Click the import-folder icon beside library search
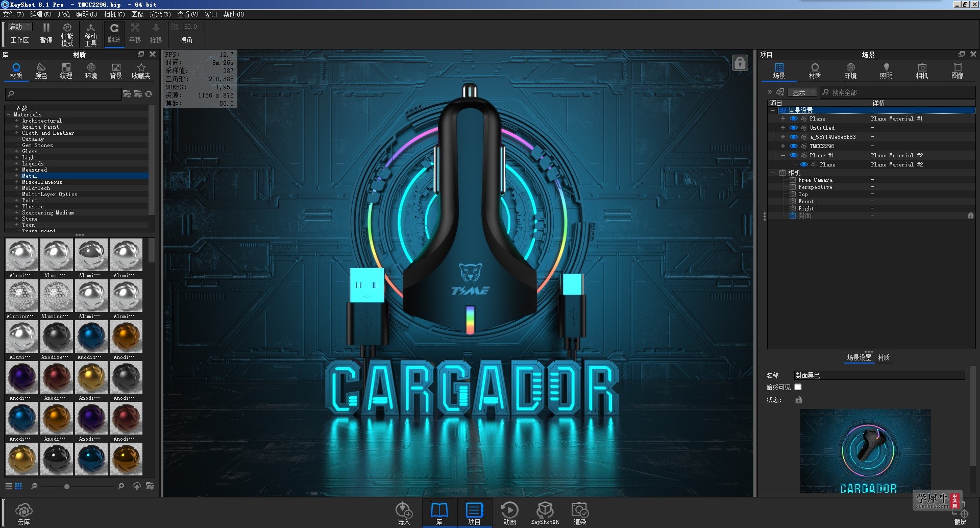The width and height of the screenshot is (980, 528). coord(138,94)
